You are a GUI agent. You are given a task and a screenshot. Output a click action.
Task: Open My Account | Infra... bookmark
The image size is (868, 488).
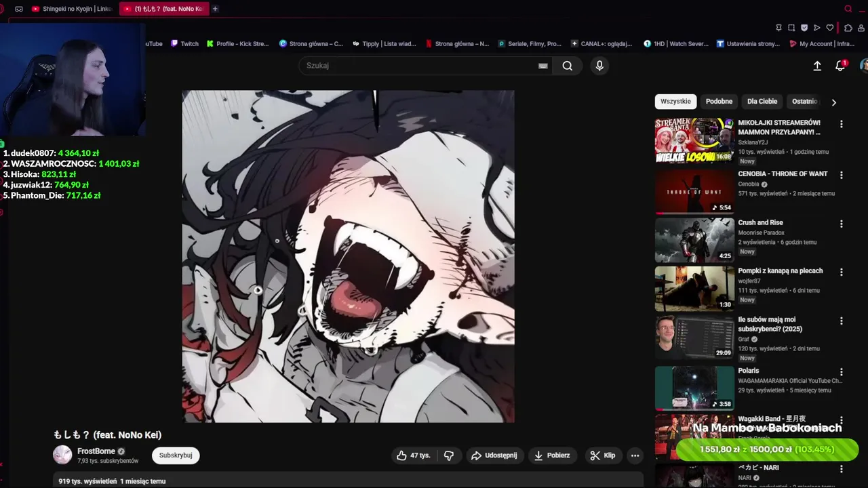[822, 44]
